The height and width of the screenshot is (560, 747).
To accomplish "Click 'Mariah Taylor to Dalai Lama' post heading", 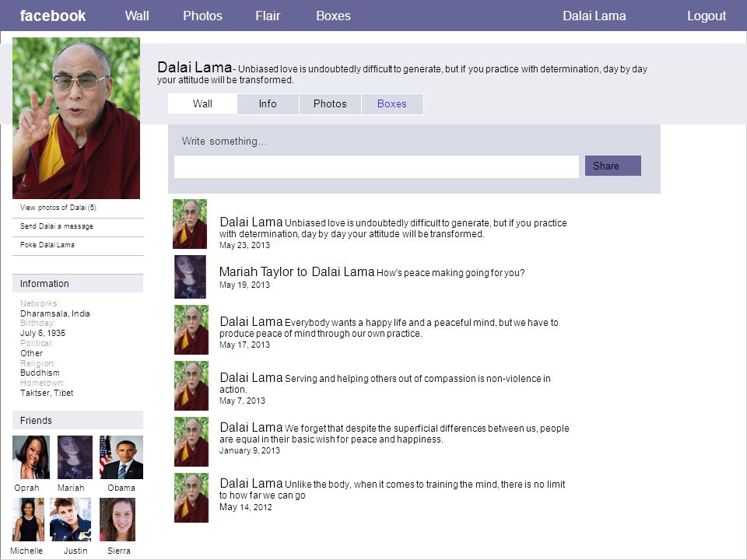I will click(x=296, y=272).
